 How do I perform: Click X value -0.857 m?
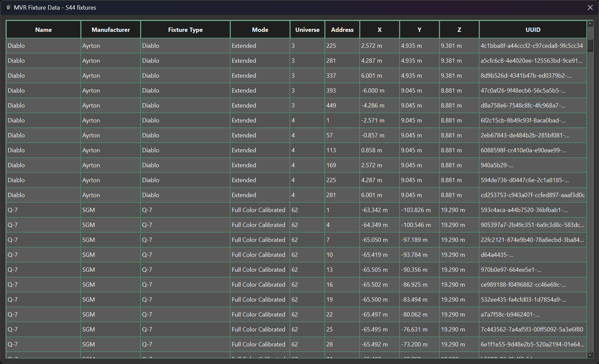tap(380, 135)
